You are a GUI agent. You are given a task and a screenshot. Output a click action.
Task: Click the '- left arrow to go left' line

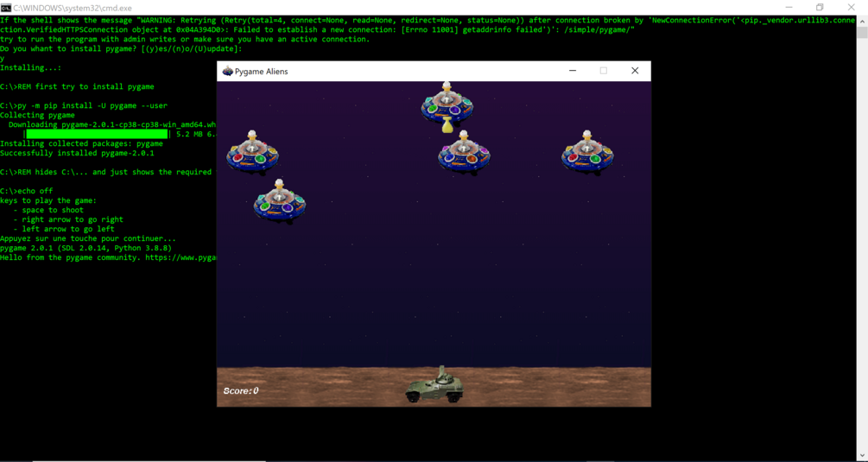[64, 229]
